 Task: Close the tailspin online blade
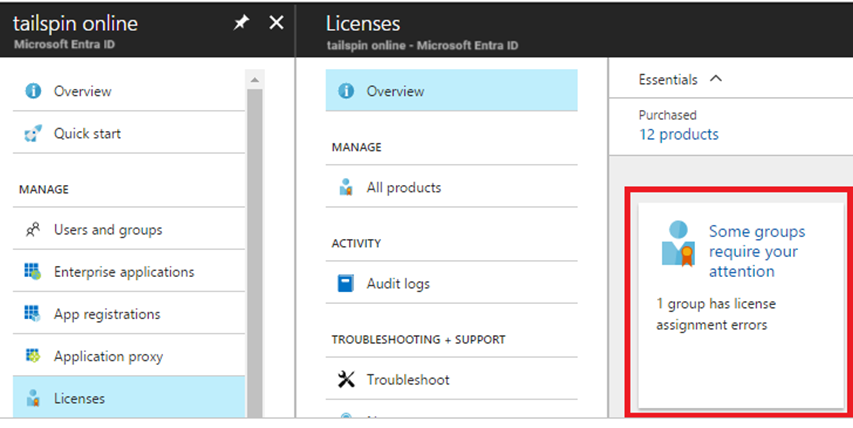(276, 23)
